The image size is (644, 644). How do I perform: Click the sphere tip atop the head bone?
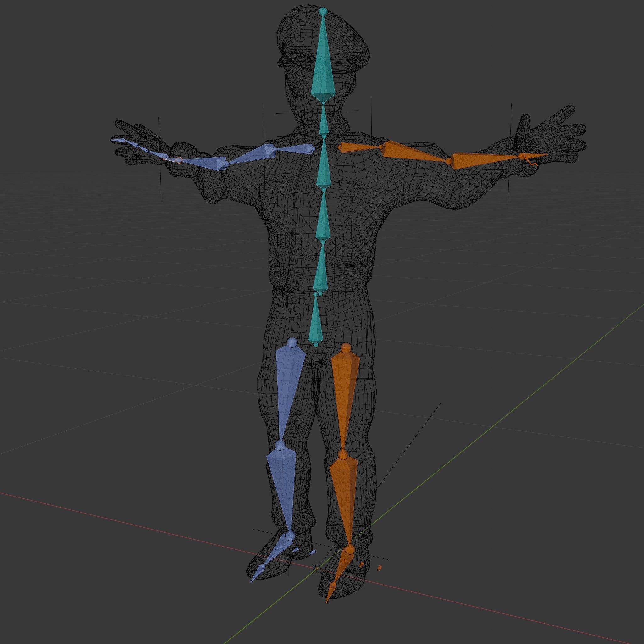tap(322, 12)
